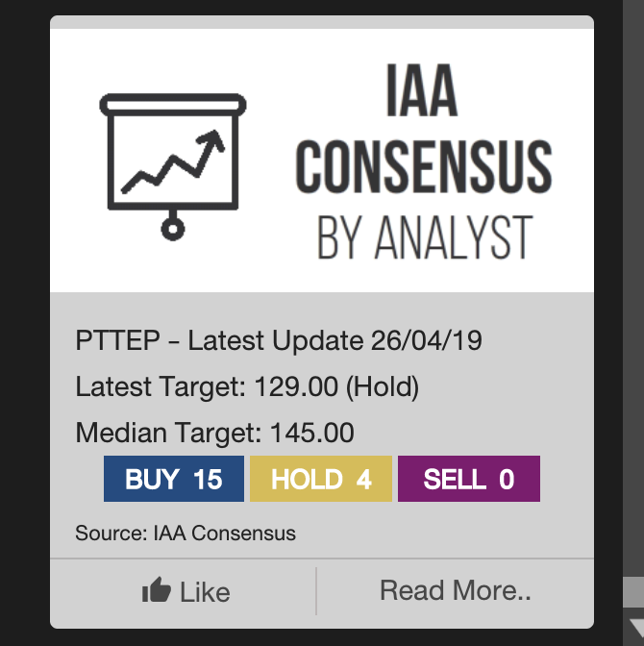Viewport: 644px width, 646px height.
Task: Select the yellow HOLD 4 badge
Action: click(321, 479)
